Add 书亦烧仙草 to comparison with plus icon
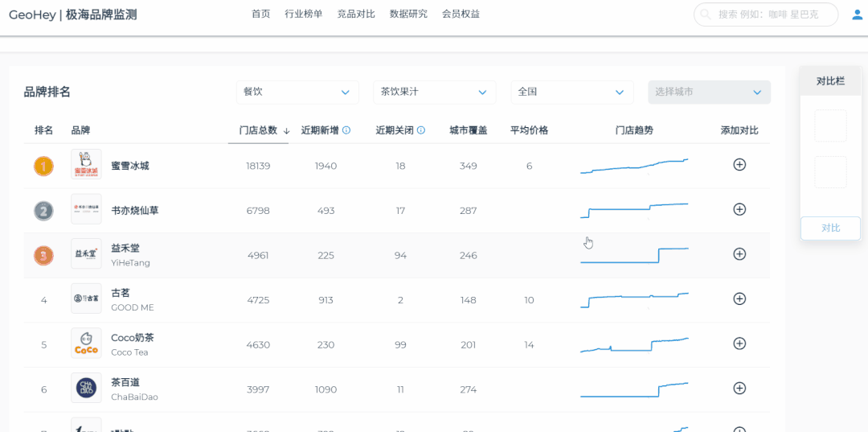The image size is (868, 432). [739, 209]
